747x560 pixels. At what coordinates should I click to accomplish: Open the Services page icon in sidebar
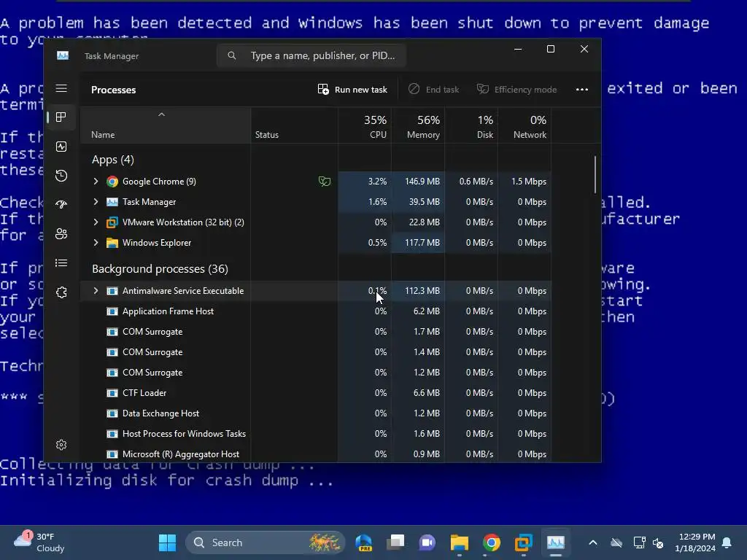[61, 292]
